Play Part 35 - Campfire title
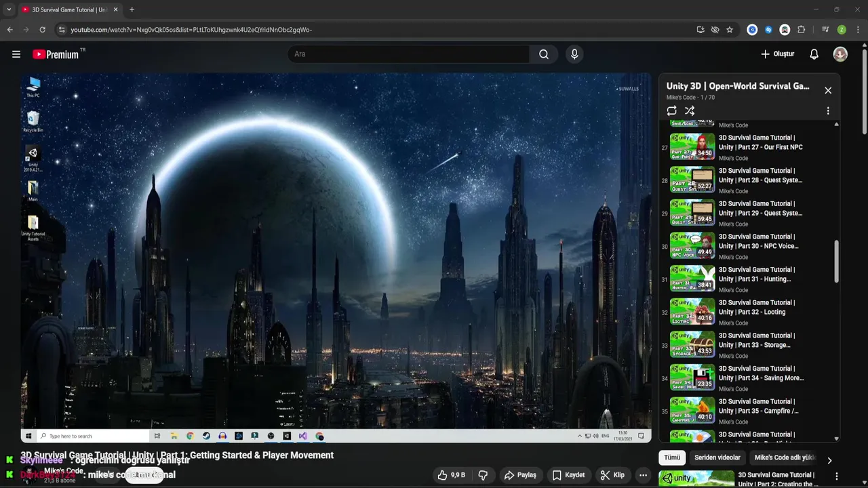 tap(759, 406)
